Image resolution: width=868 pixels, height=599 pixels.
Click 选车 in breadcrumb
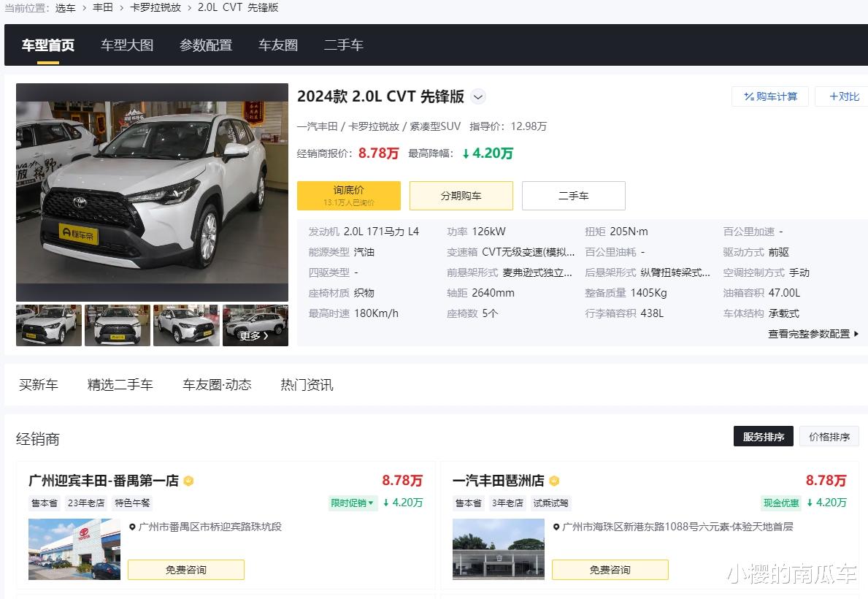tap(65, 8)
